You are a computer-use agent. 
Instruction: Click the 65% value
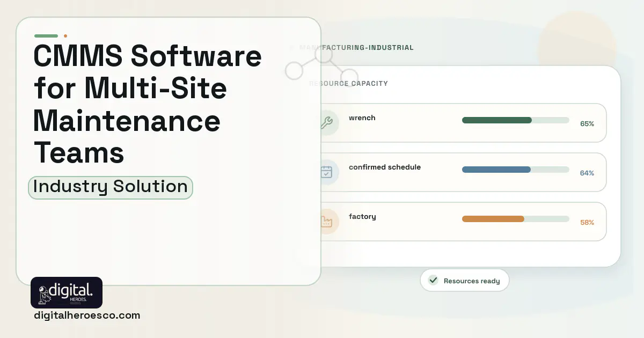click(x=587, y=123)
